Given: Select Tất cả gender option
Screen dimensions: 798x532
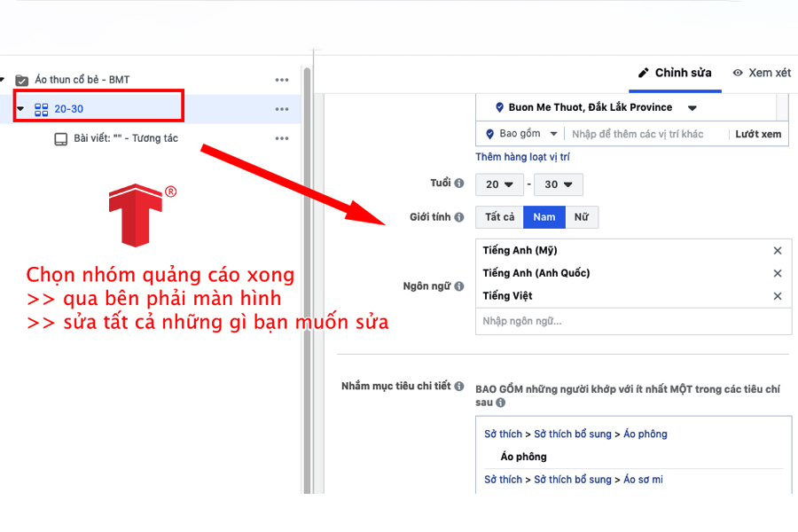Looking at the screenshot, I should pyautogui.click(x=499, y=217).
